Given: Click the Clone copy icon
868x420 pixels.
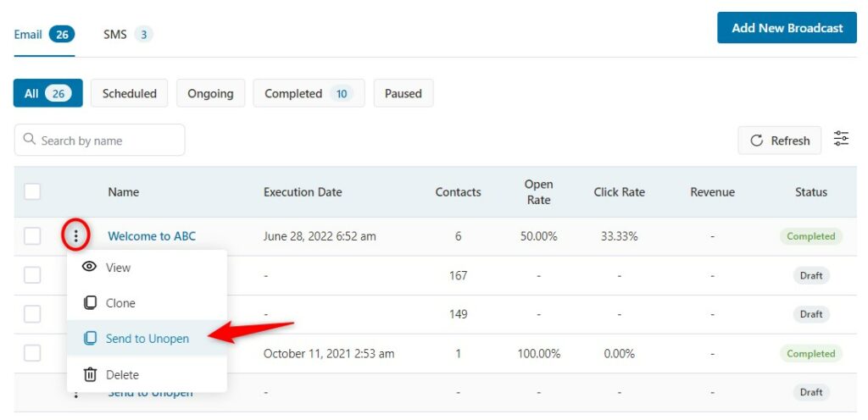Looking at the screenshot, I should (x=89, y=303).
